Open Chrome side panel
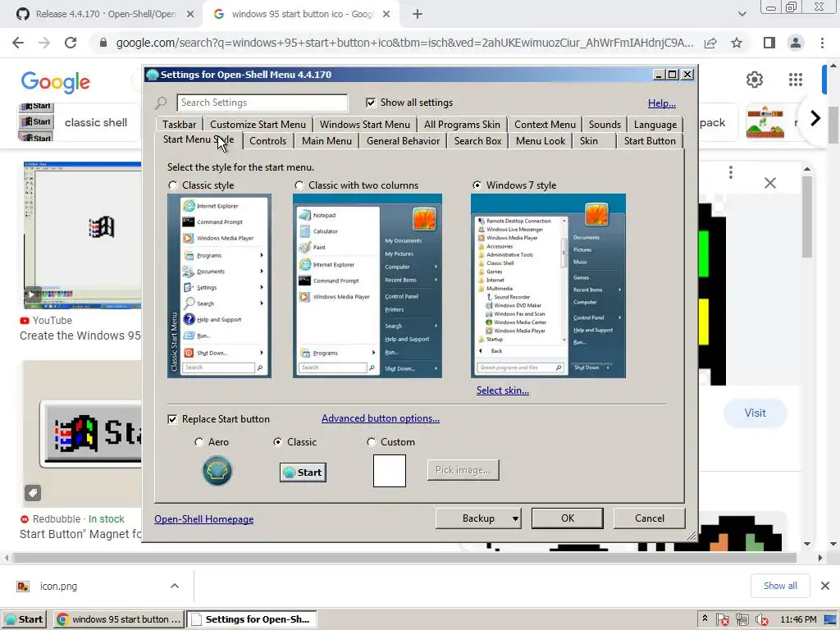 [x=769, y=43]
